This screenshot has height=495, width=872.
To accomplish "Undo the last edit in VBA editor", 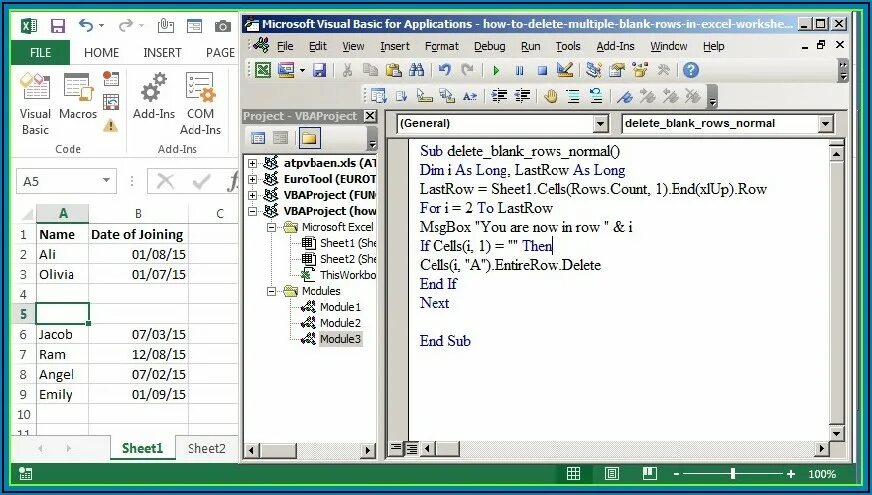I will coord(444,70).
